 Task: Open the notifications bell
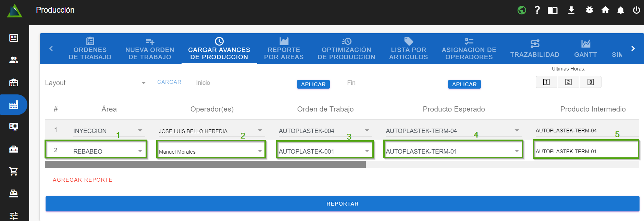point(620,10)
